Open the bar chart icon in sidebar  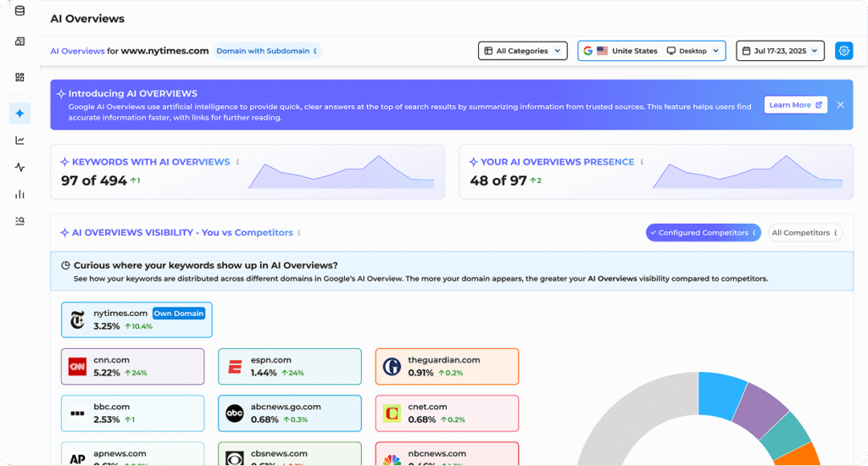[x=19, y=194]
